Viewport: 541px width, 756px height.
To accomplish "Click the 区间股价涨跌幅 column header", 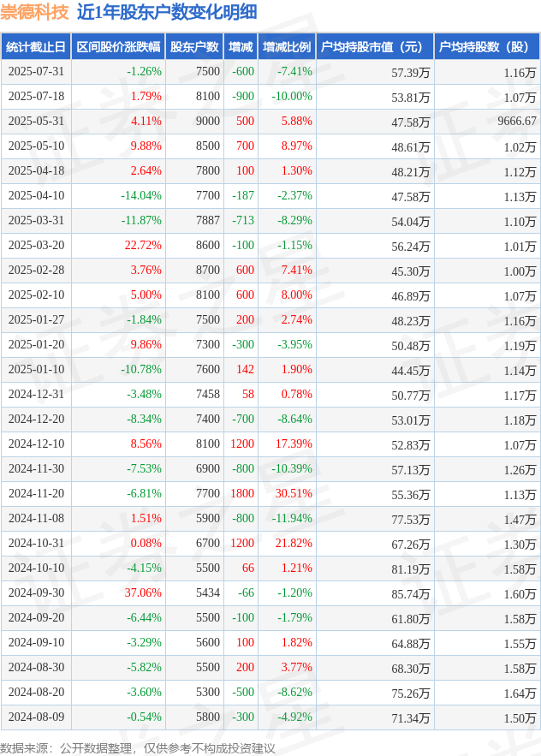I will click(118, 47).
